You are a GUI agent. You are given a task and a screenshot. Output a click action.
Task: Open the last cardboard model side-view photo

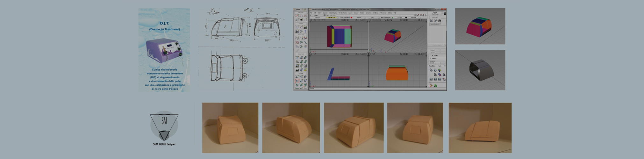click(x=480, y=128)
